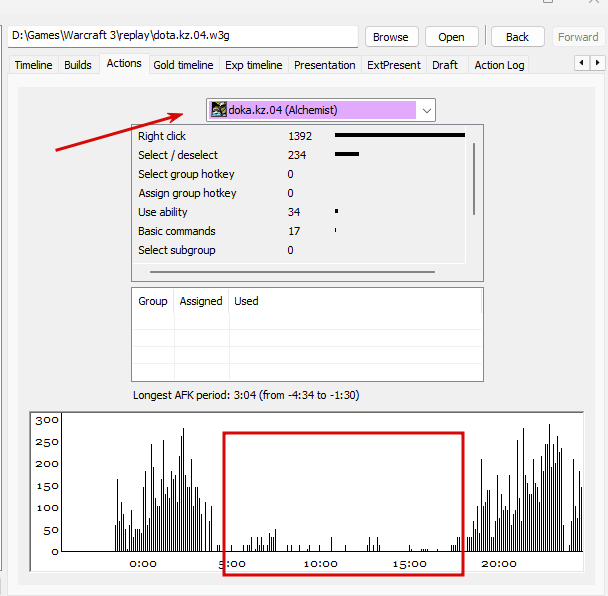Click the 17 basic commands count
The height and width of the screenshot is (596, 608).
tap(294, 231)
